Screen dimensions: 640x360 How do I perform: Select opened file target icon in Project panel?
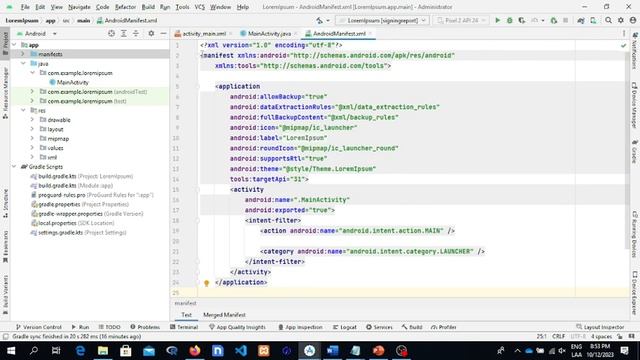point(111,33)
